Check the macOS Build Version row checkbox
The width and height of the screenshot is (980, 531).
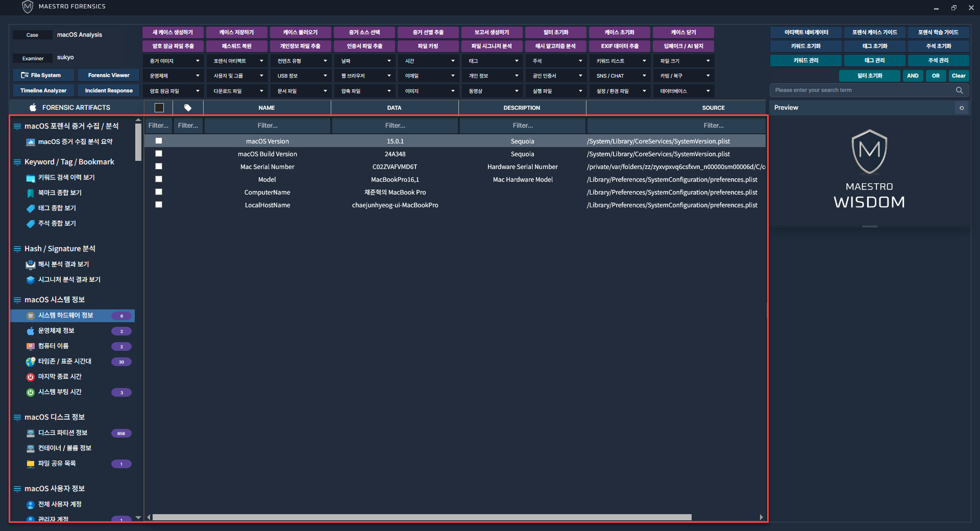click(159, 154)
